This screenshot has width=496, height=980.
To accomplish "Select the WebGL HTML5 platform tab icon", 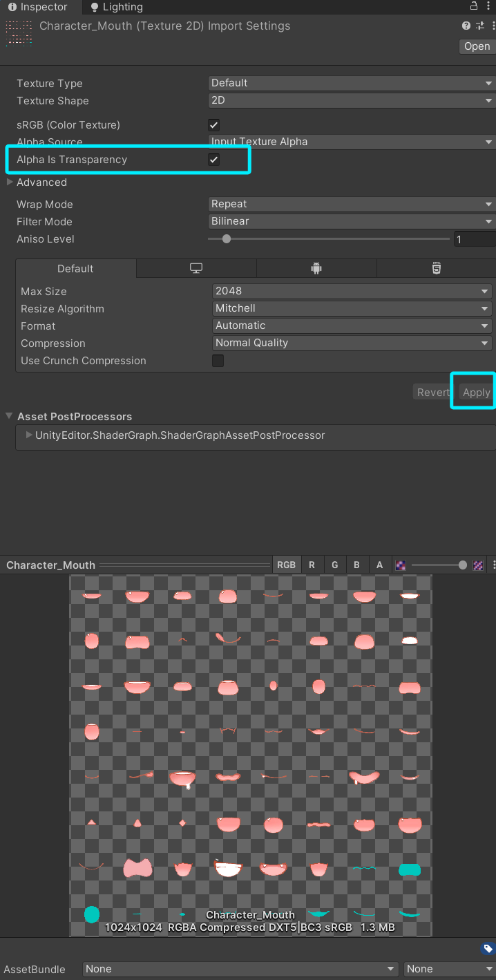I will [437, 269].
